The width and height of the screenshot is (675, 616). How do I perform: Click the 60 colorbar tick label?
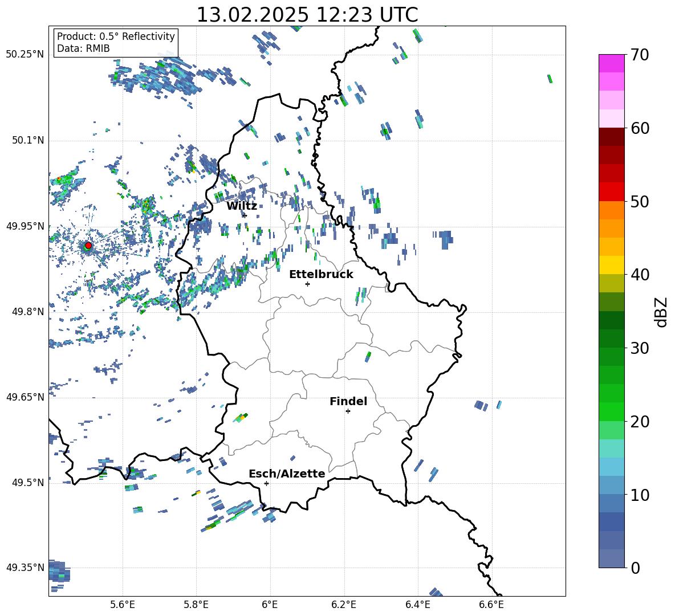[x=640, y=128]
